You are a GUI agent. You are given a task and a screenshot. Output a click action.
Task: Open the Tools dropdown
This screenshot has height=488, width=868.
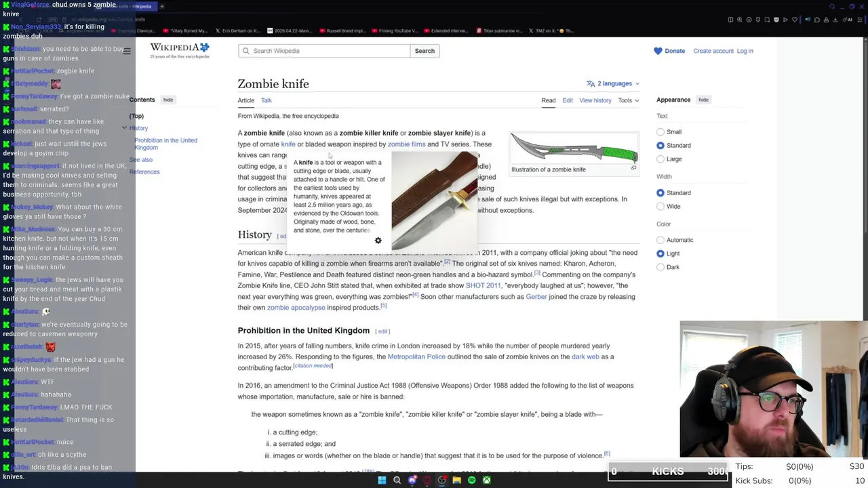click(x=628, y=100)
